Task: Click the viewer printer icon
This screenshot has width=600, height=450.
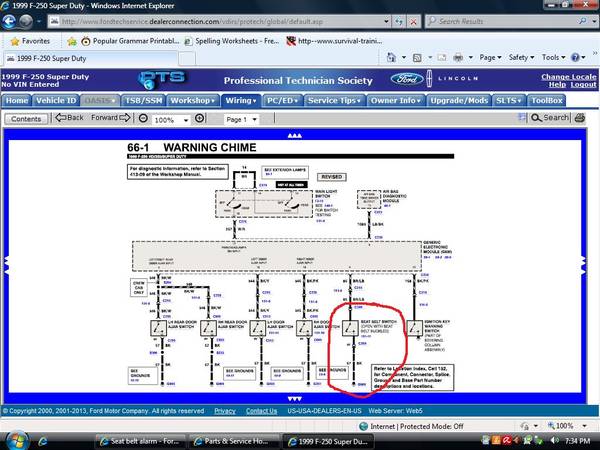Action: [x=580, y=118]
